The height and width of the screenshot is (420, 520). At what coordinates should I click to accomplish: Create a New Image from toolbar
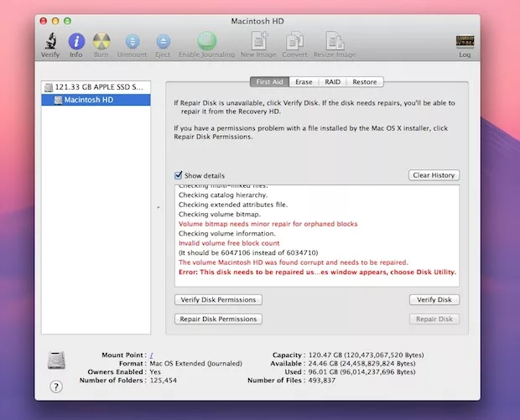point(258,41)
